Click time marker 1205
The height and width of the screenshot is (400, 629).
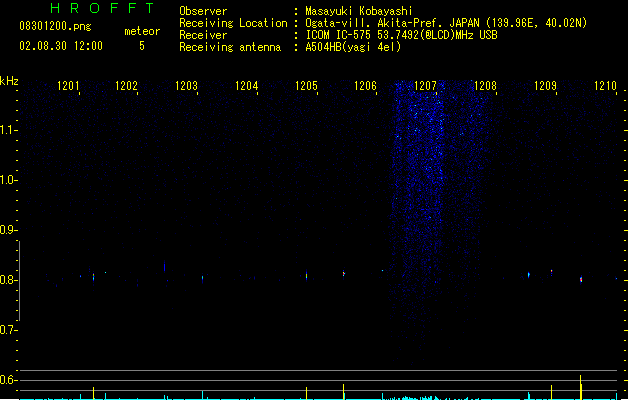coord(306,86)
